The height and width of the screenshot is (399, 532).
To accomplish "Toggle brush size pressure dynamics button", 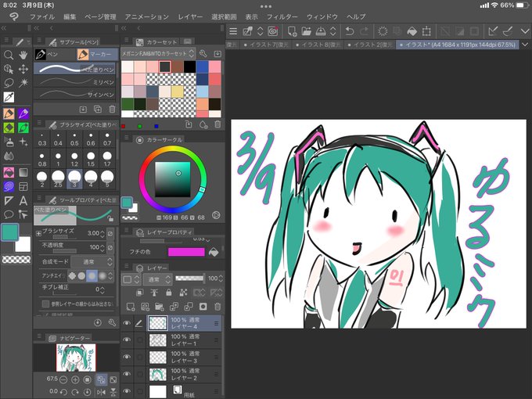I will click(x=110, y=233).
